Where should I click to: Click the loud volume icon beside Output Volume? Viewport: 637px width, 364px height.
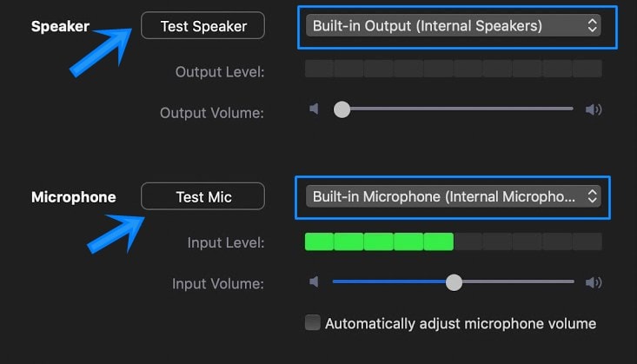594,109
